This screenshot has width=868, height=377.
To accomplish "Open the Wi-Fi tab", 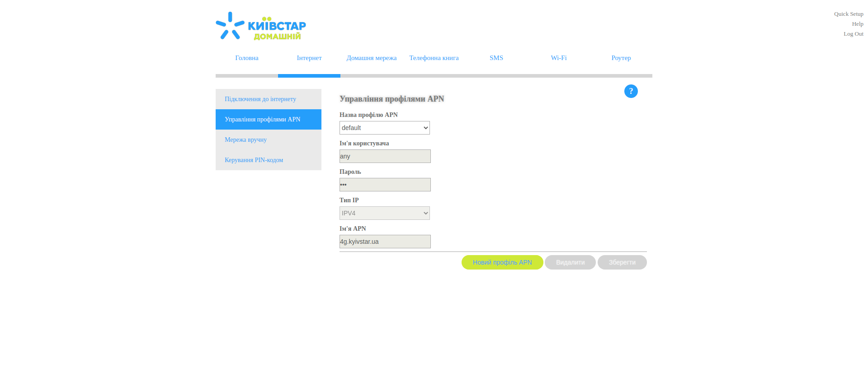I will [558, 58].
